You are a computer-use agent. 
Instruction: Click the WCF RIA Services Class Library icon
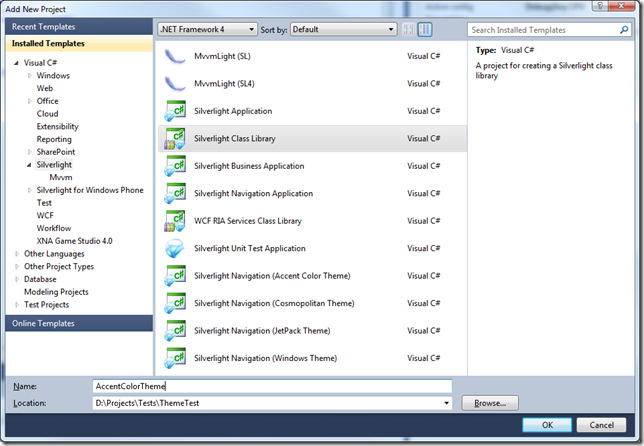click(x=175, y=221)
